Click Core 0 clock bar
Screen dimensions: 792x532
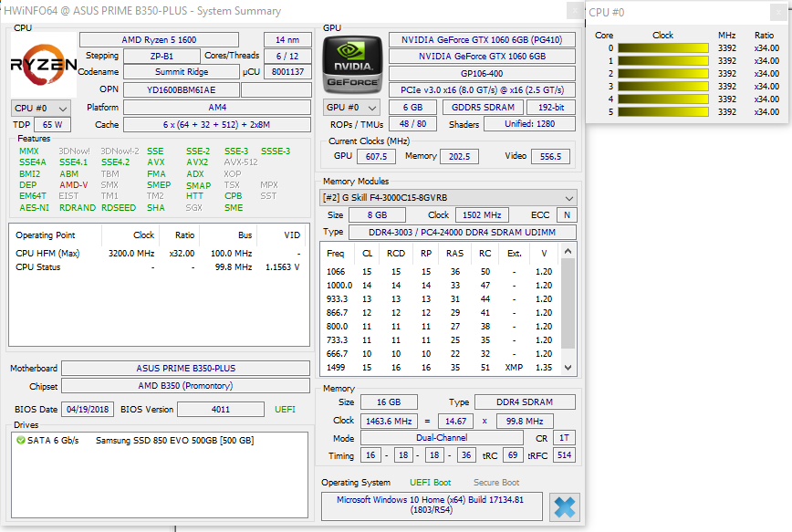(663, 48)
